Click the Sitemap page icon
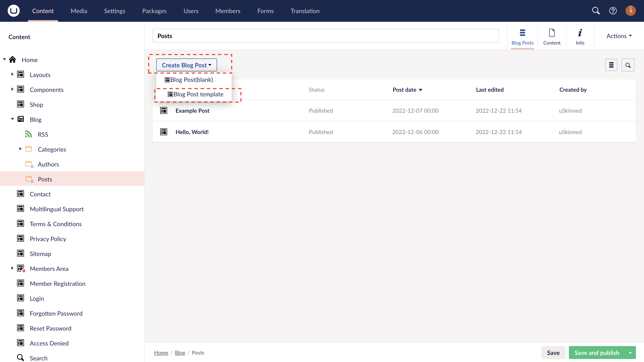This screenshot has width=644, height=362. [21, 253]
